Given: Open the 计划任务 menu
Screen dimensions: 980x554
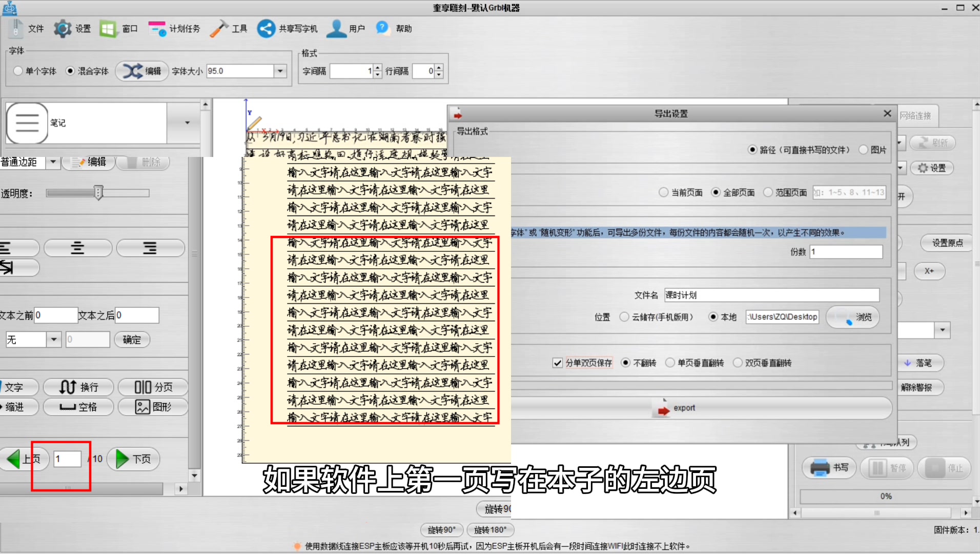Looking at the screenshot, I should click(174, 29).
